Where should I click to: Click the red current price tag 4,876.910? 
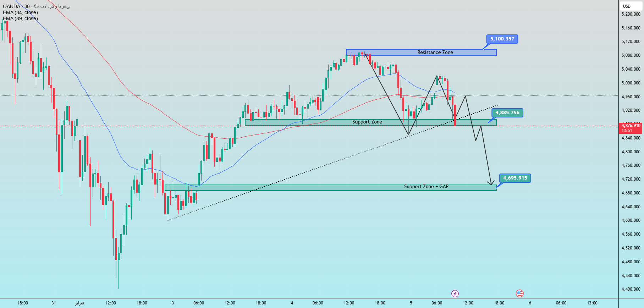point(631,126)
